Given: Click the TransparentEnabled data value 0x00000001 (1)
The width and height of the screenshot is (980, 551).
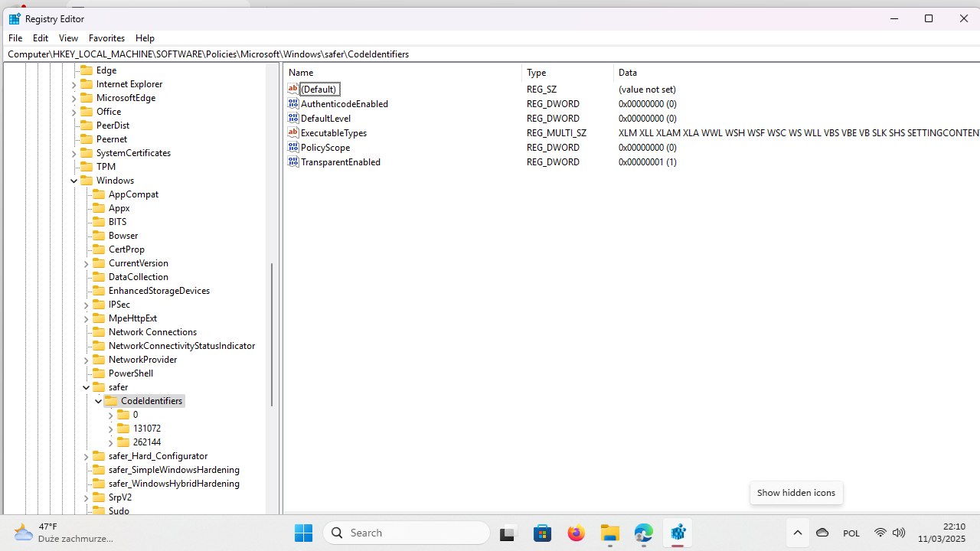Looking at the screenshot, I should (x=648, y=161).
